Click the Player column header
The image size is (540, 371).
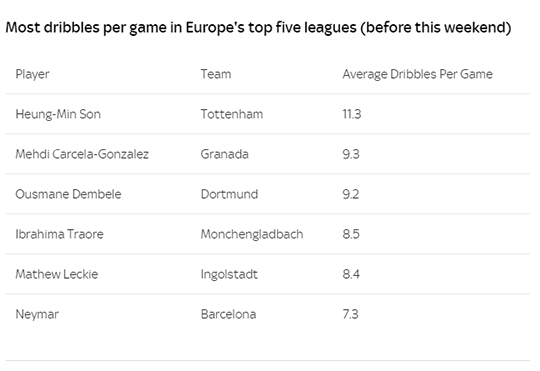[32, 74]
